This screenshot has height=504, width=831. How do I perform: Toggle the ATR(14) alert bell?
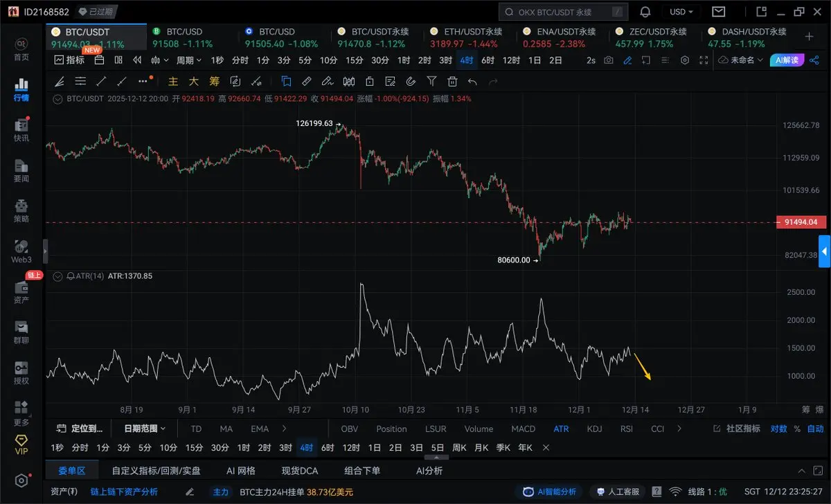71,276
